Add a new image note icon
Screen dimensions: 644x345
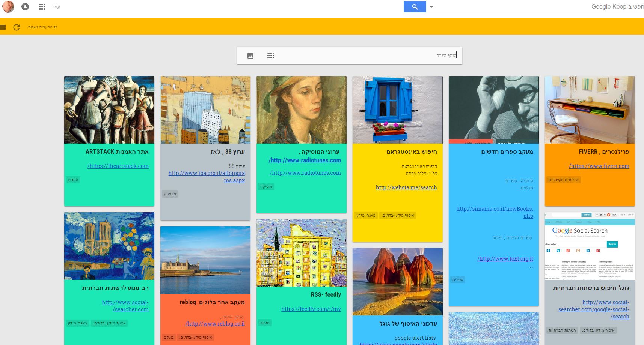tap(250, 56)
